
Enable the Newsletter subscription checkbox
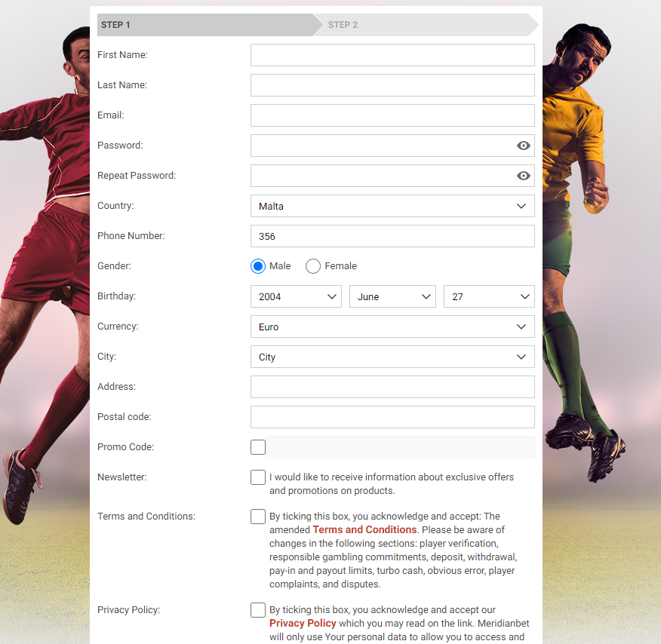(x=257, y=477)
